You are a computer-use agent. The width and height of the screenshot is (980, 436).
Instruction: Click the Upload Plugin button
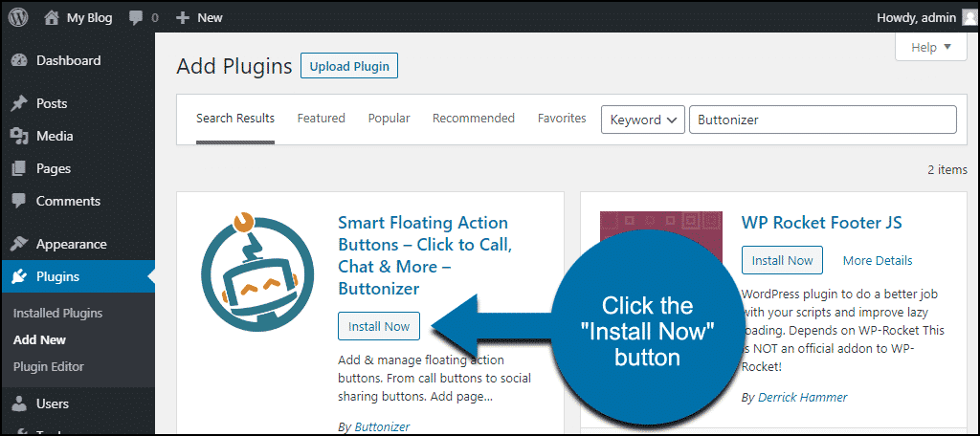click(349, 66)
